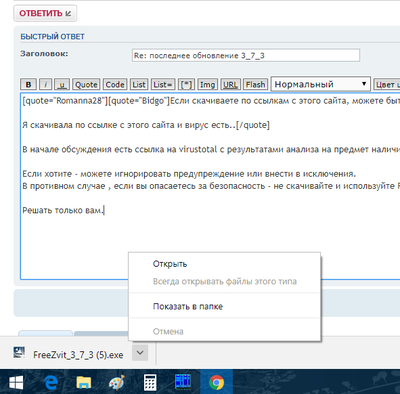Open the Windows Start menu

click(16, 382)
